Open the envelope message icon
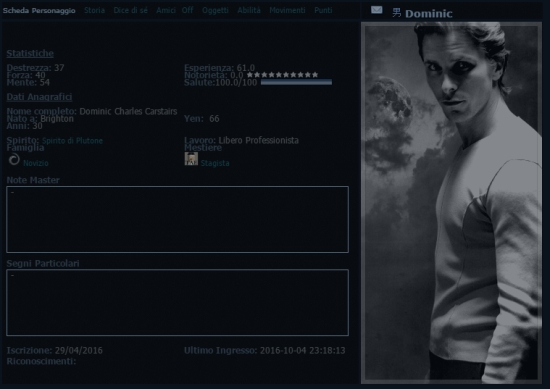The image size is (550, 389). (x=376, y=10)
